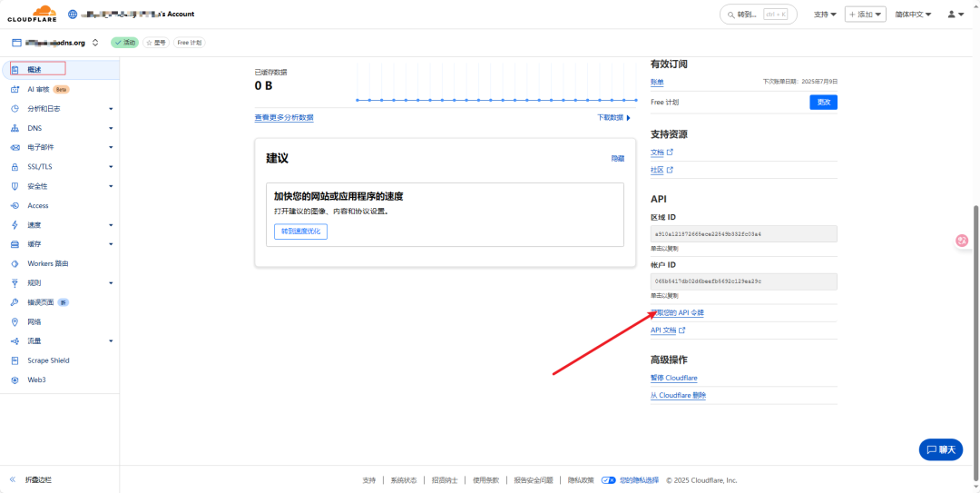The width and height of the screenshot is (980, 493).
Task: Click the blue change plan button
Action: (823, 102)
